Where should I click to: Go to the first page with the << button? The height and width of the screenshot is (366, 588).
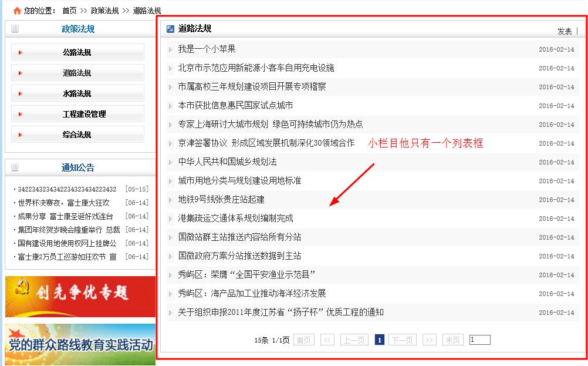pyautogui.click(x=328, y=340)
